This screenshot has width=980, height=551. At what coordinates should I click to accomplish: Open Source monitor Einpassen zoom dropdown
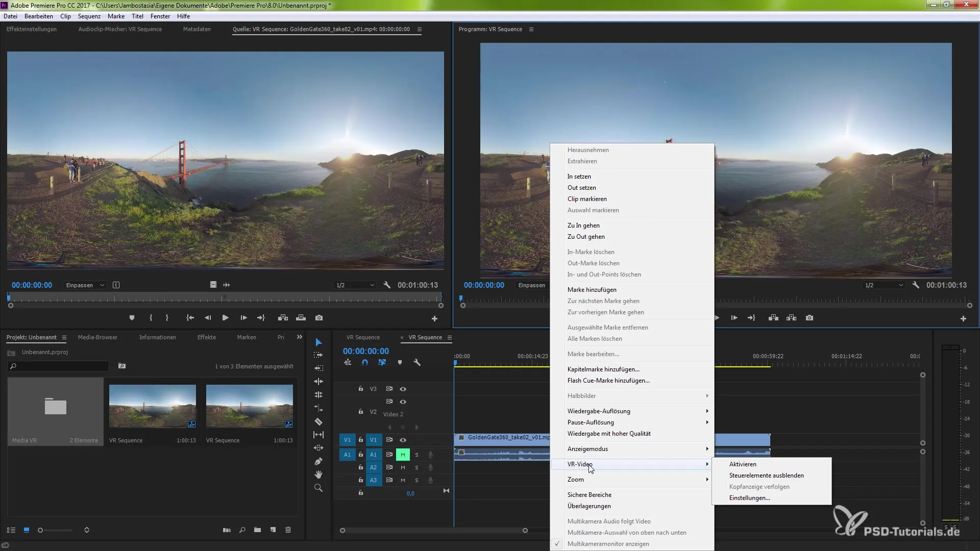[x=85, y=285]
